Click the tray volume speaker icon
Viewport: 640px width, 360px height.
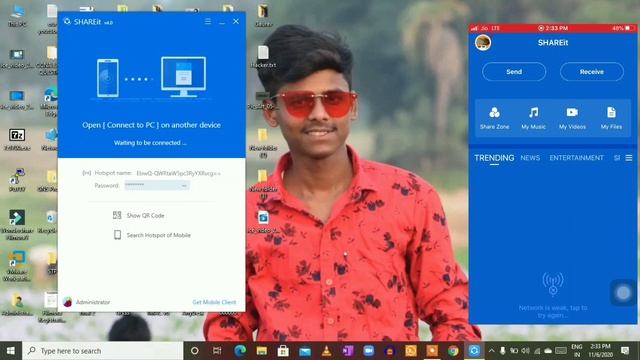(x=525, y=351)
